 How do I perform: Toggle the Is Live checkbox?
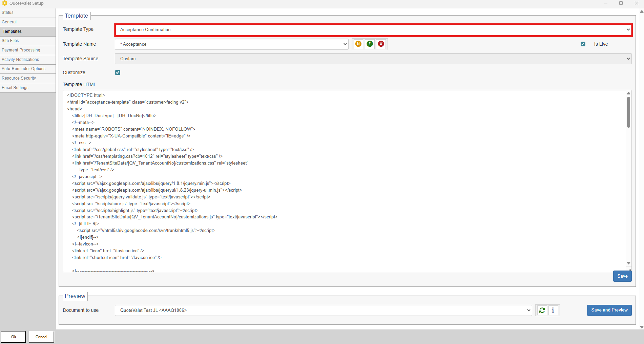583,44
